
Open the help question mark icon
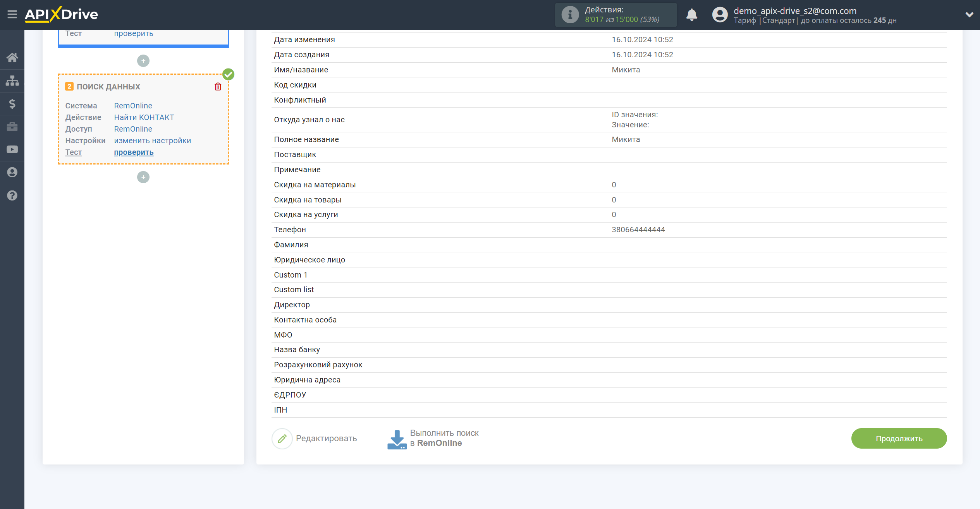[x=12, y=195]
